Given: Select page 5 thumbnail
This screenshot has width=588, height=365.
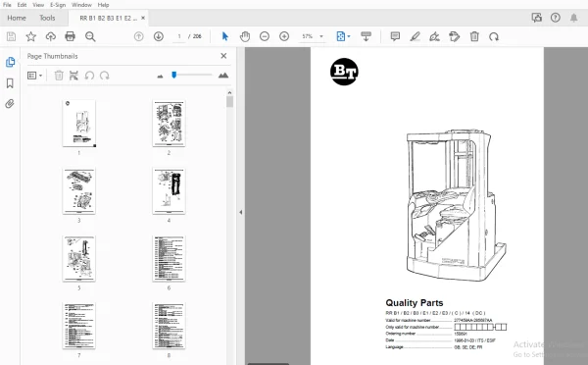Looking at the screenshot, I should 78,259.
